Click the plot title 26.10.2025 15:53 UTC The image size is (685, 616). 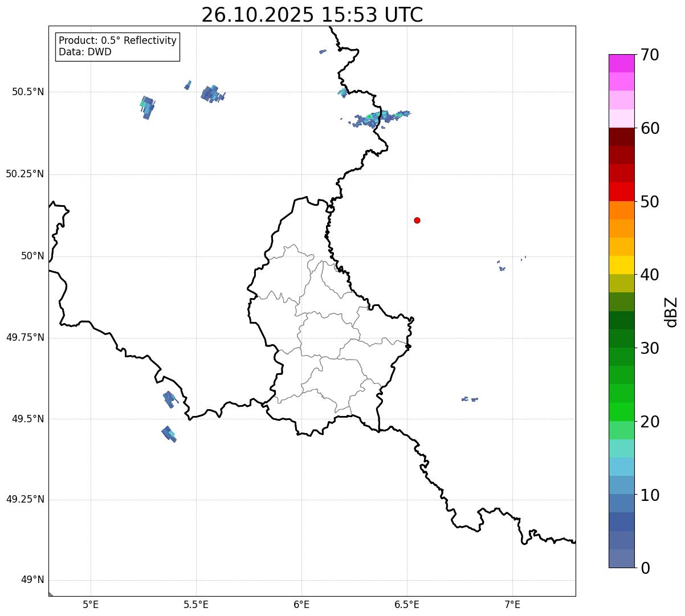312,15
